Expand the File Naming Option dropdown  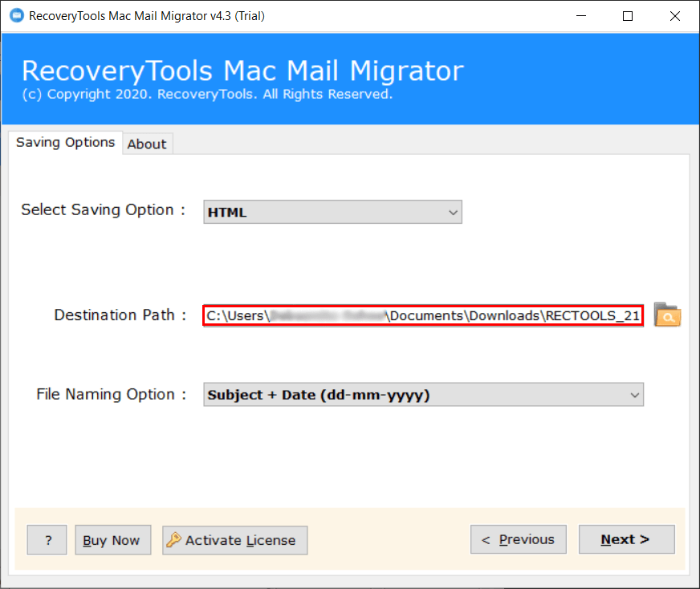pos(423,395)
